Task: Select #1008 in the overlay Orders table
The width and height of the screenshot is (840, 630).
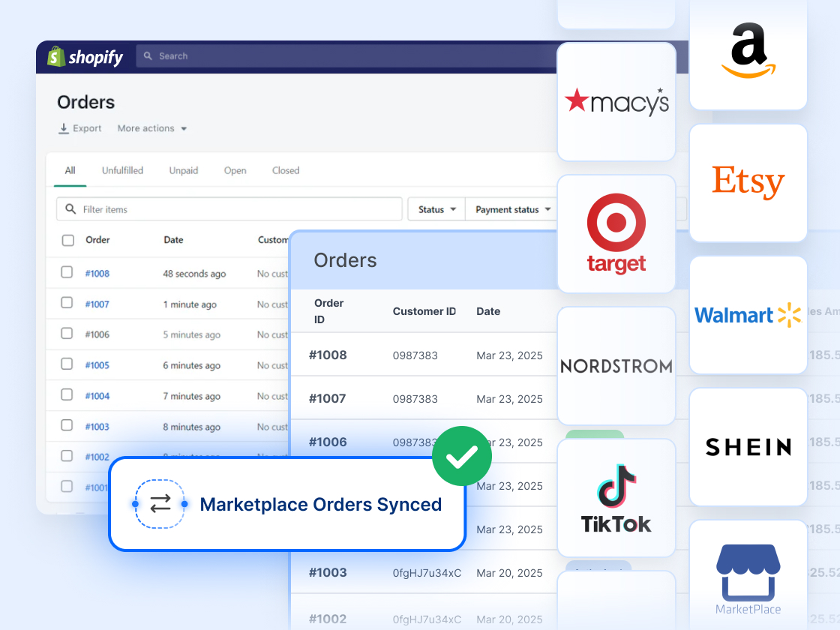Action: (x=328, y=355)
